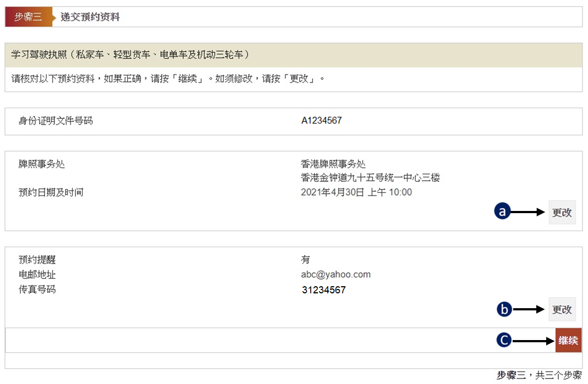588x384 pixels.
Task: Click the 身份证明文件号码 label
Action: pyautogui.click(x=56, y=120)
